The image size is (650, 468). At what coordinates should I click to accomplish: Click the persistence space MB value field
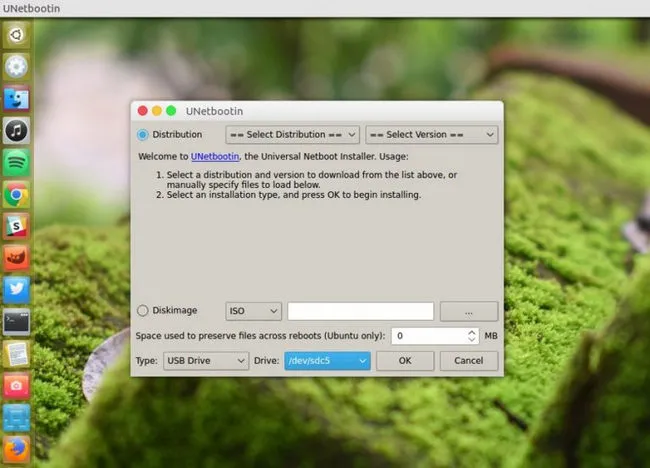(429, 336)
